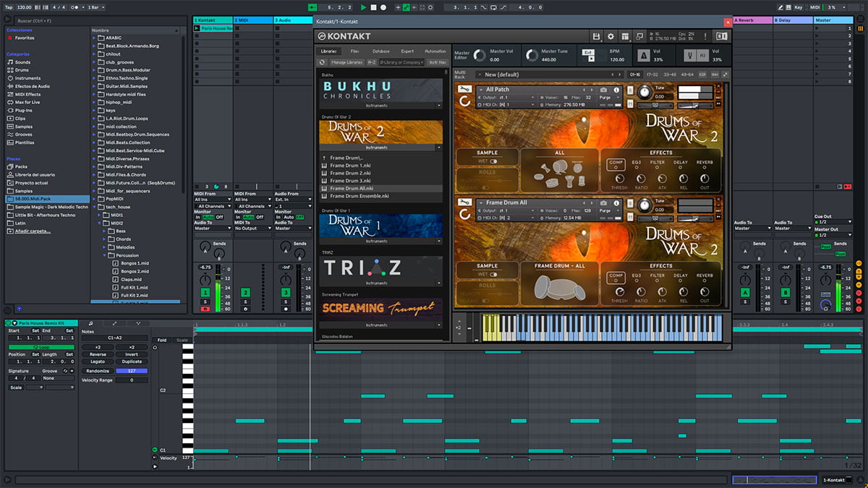Click Kontakt minimize rack view icon
The height and width of the screenshot is (488, 868).
pos(639,36)
